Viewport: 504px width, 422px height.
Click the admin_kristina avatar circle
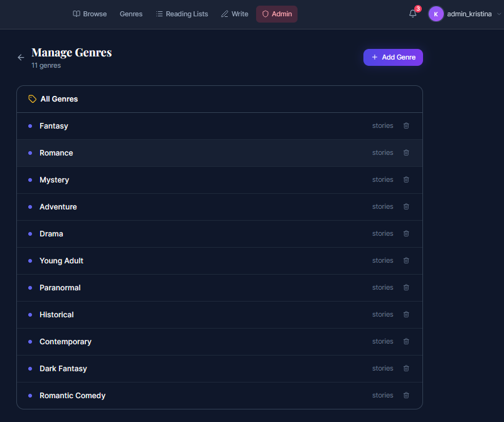tap(436, 14)
